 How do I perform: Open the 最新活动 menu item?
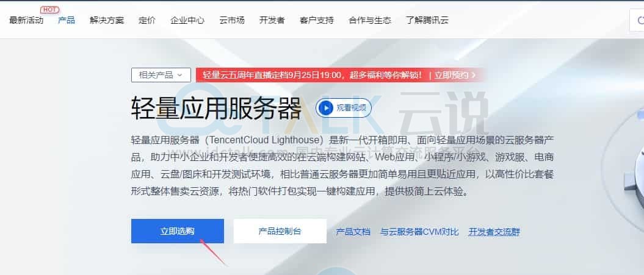click(26, 20)
